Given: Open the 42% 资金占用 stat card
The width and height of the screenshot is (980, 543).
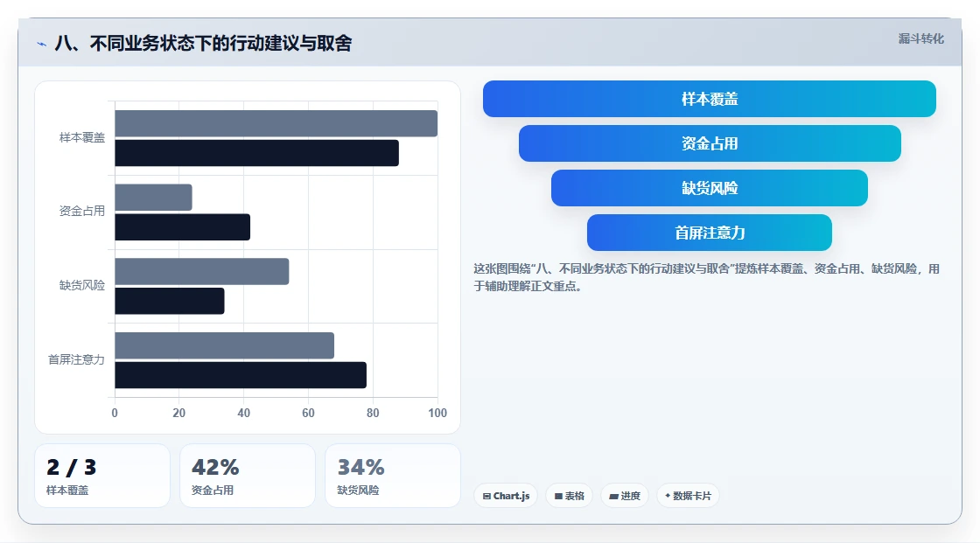Looking at the screenshot, I should 248,476.
